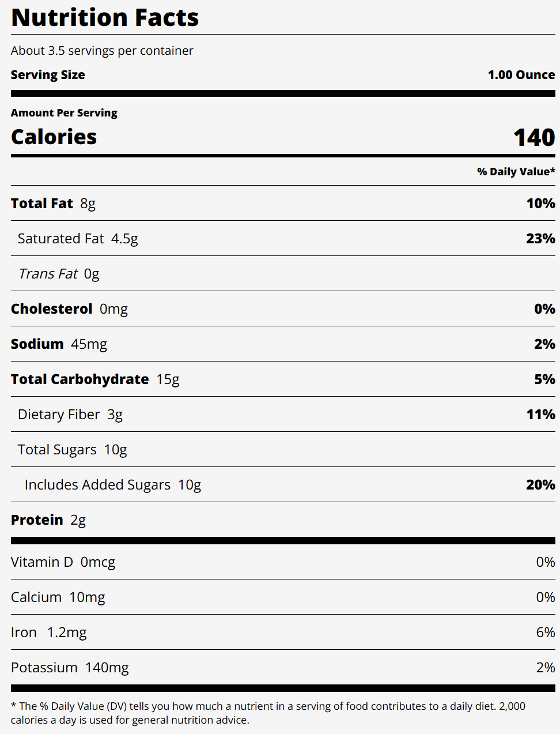Select the Total Sugars row
This screenshot has width=560, height=734.
[72, 450]
